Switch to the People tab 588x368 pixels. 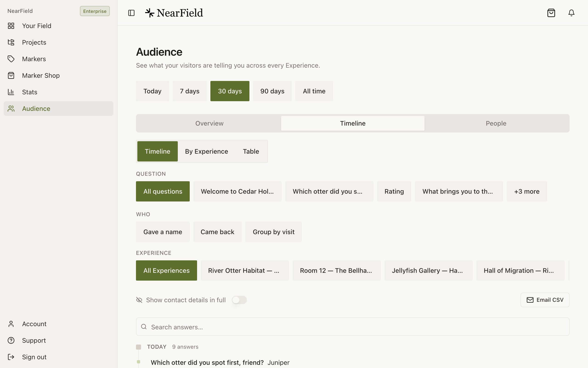tap(496, 124)
